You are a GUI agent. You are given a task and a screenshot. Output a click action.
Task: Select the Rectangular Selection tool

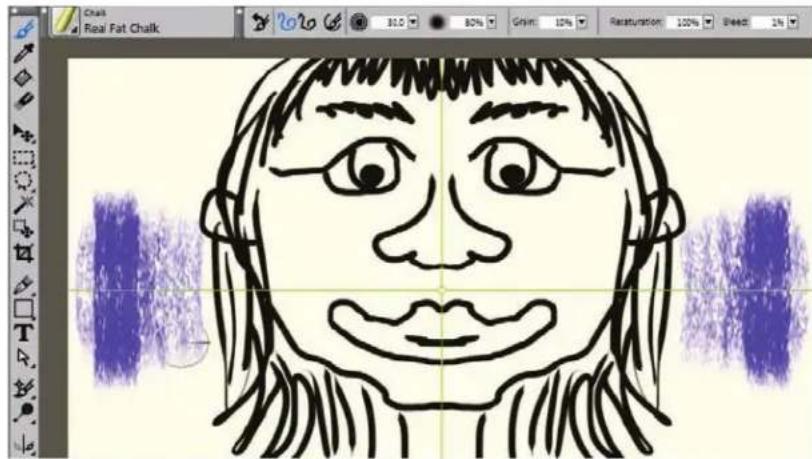pos(24,157)
